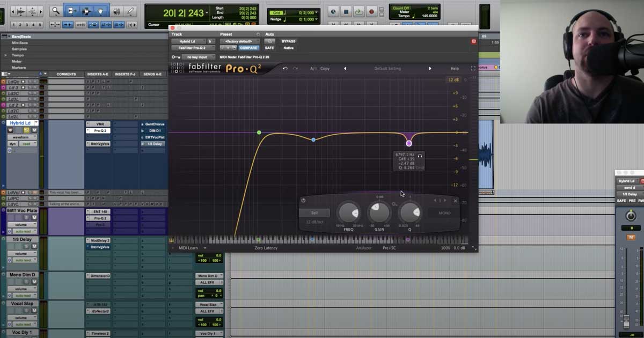Open the Pro-Q 2 Help menu
The width and height of the screenshot is (644, 338).
pyautogui.click(x=455, y=69)
